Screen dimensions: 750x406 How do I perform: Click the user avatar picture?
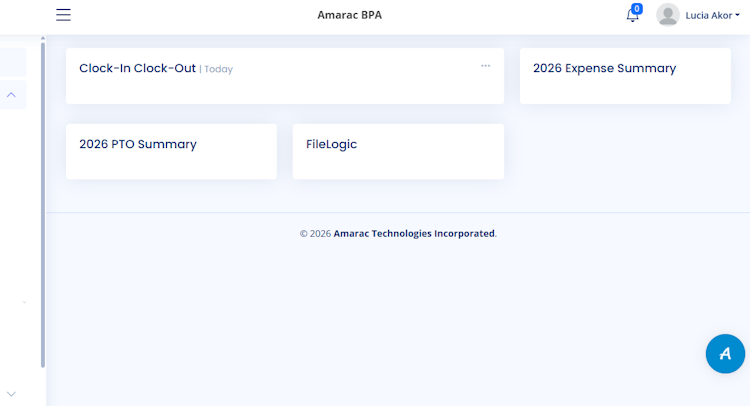668,15
